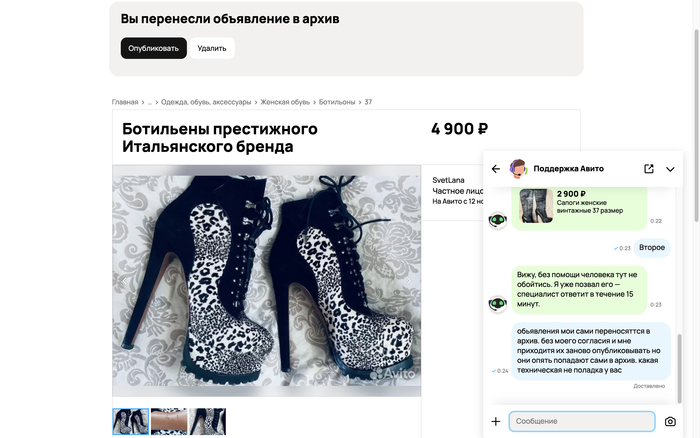Image resolution: width=700 pixels, height=438 pixels.
Task: Click the listing title Ботильоны престижного Итальянского бренда
Action: click(x=220, y=138)
